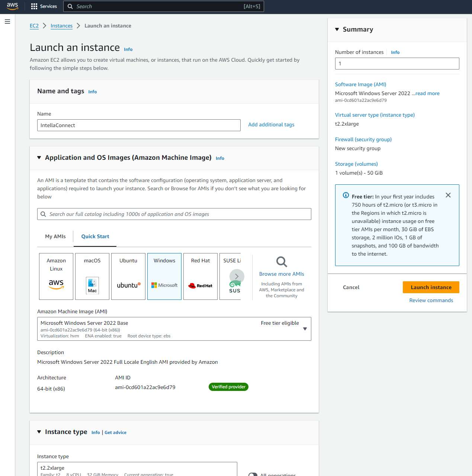Click the 1 volume(s) - 50 GiB text

359,173
